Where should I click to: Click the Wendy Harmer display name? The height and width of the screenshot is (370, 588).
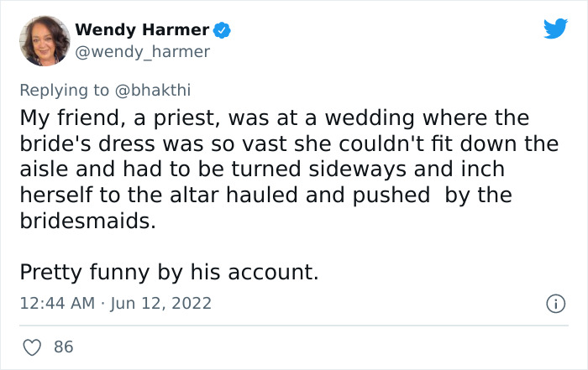pyautogui.click(x=142, y=30)
